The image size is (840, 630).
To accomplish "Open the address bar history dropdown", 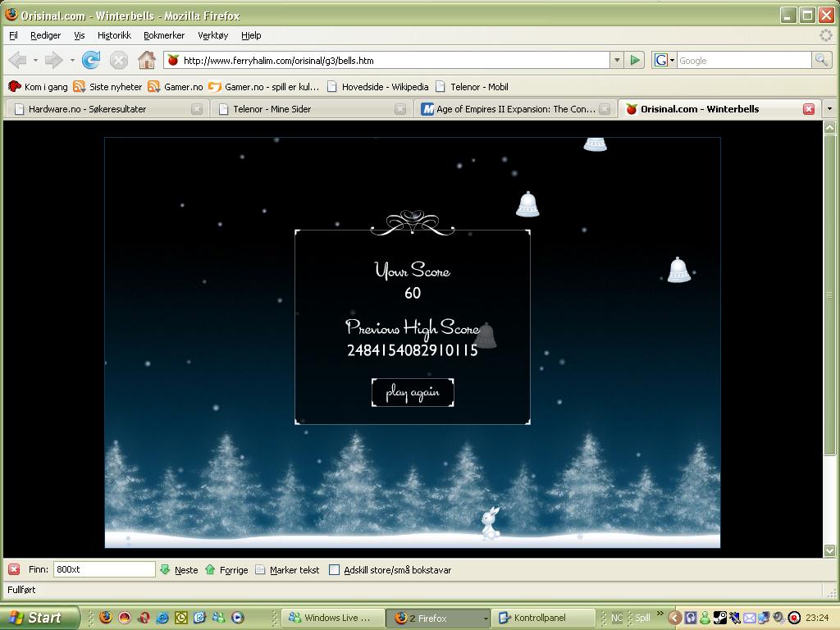I will (x=617, y=60).
